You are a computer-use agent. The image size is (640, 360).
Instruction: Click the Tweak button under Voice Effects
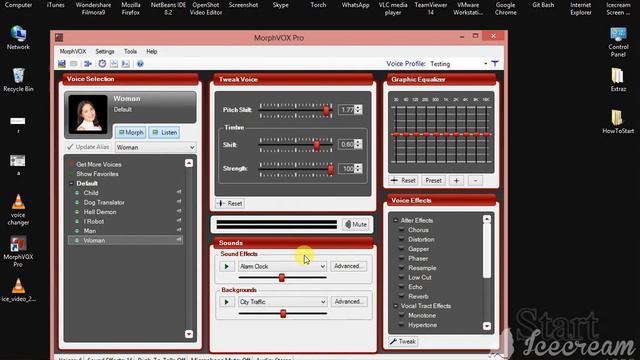click(x=403, y=341)
